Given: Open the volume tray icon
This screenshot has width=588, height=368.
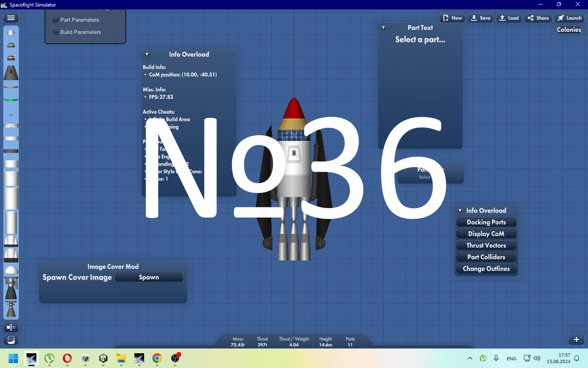Looking at the screenshot, I should click(537, 358).
